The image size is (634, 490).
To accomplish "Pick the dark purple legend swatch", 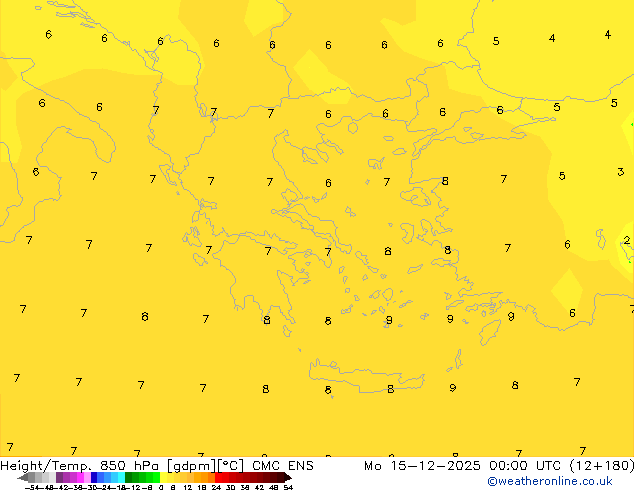I will 59,477.
